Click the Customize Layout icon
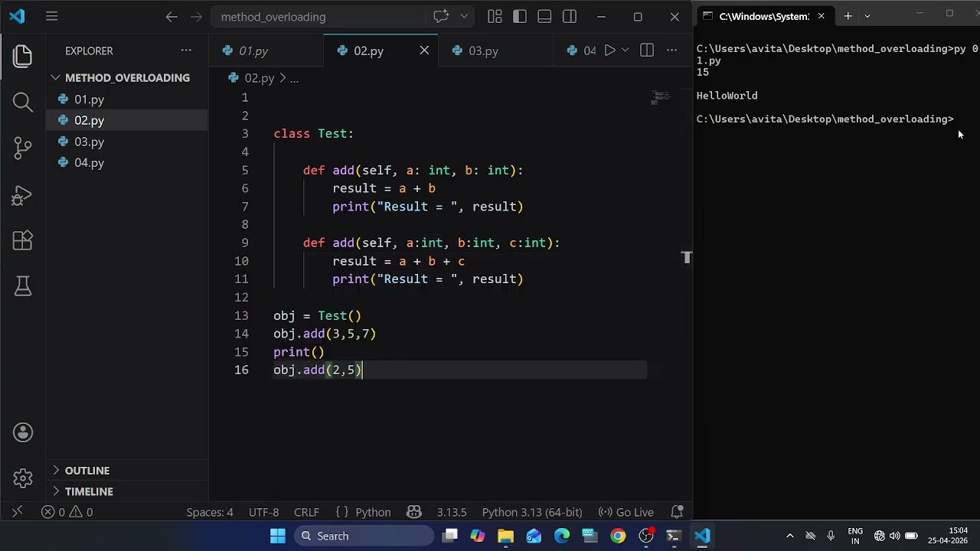 tap(495, 16)
